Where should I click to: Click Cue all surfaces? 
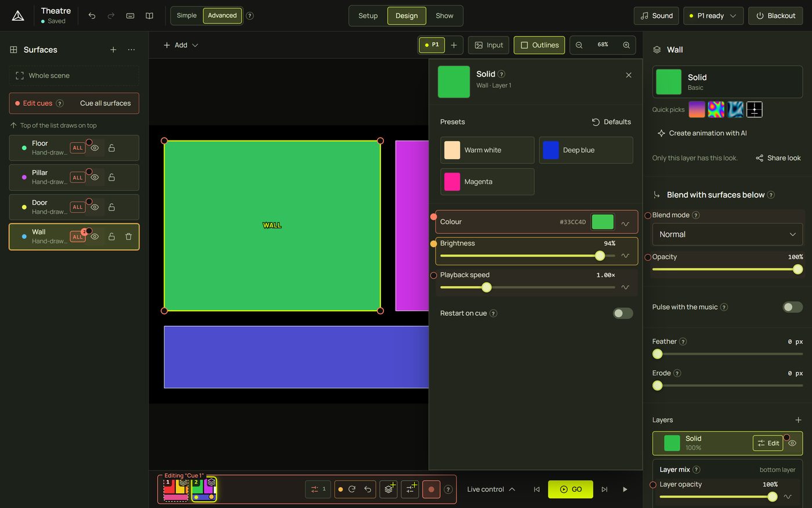pos(105,103)
